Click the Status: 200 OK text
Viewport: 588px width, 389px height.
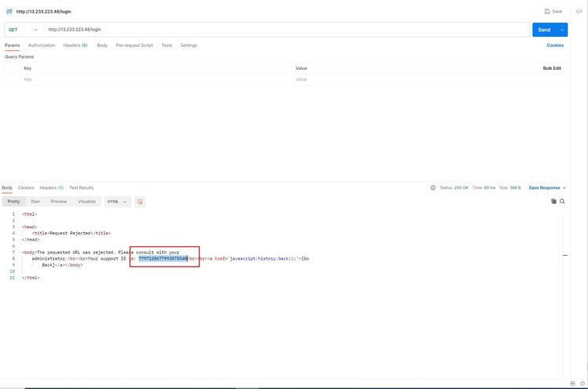point(454,188)
